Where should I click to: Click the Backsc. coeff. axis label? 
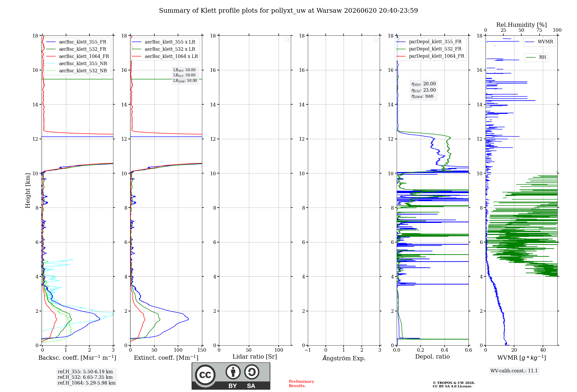77,358
